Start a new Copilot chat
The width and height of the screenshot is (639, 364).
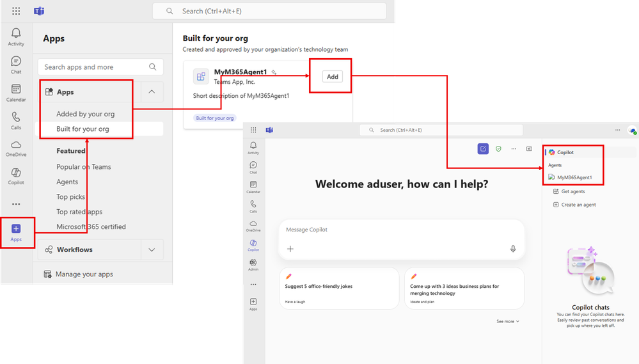coord(483,149)
